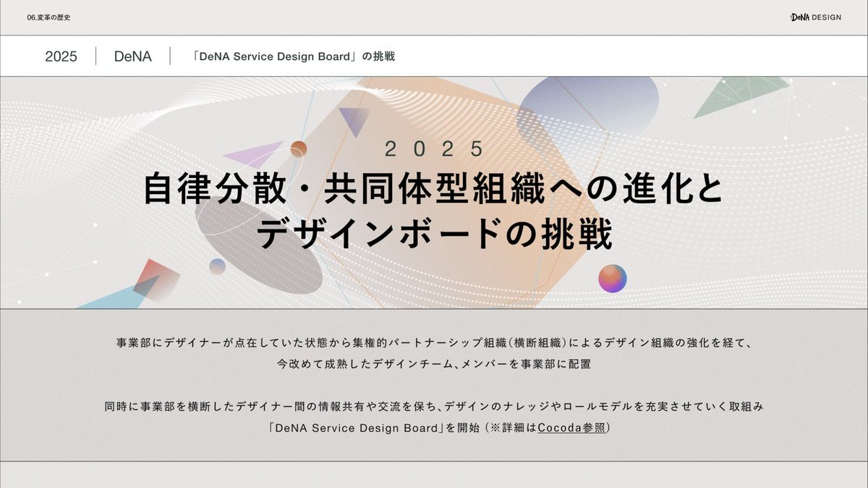Click the DeNA label in header bar
This screenshot has height=488, width=868.
tap(133, 56)
